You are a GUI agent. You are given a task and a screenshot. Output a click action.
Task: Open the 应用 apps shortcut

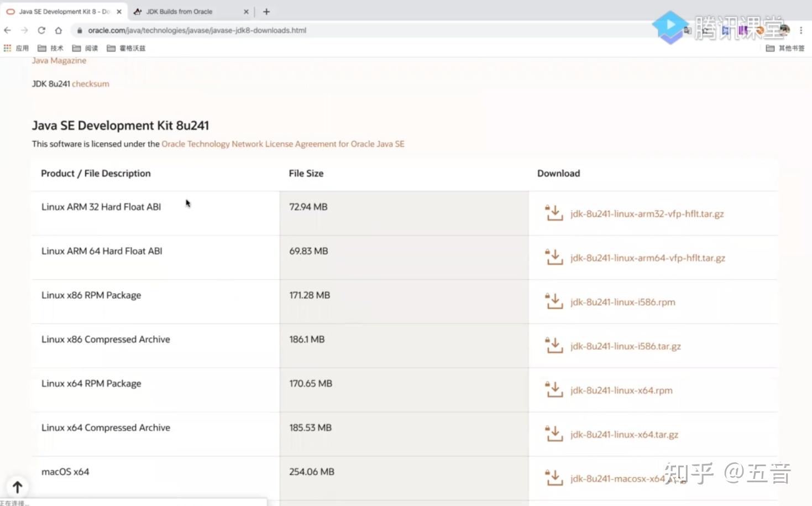tap(16, 48)
